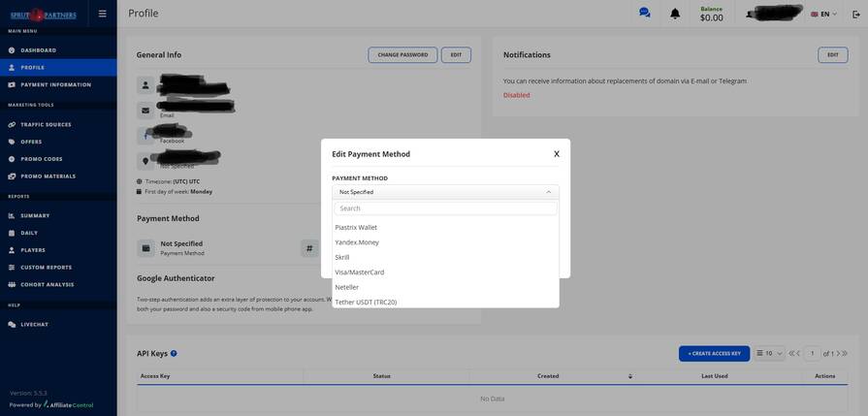The height and width of the screenshot is (416, 868).
Task: Select Piastrix Wallet option
Action: (356, 228)
